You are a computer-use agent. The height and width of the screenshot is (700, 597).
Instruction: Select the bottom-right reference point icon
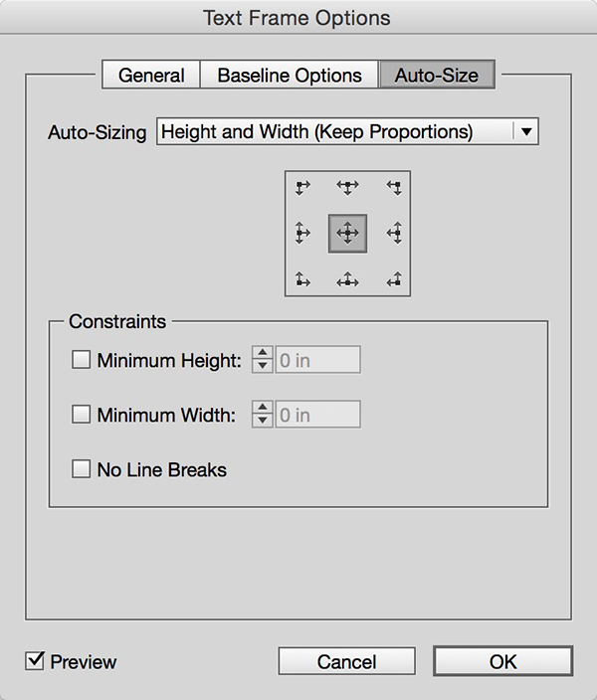(x=394, y=279)
